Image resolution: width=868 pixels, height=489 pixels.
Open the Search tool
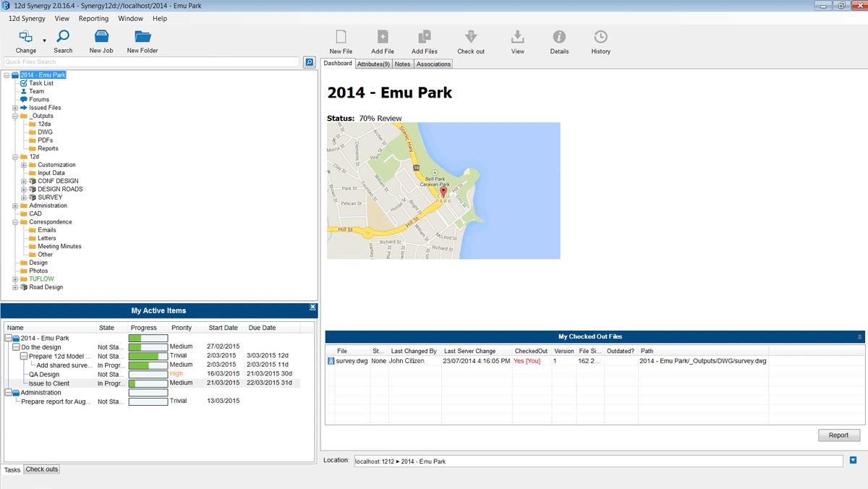[63, 37]
